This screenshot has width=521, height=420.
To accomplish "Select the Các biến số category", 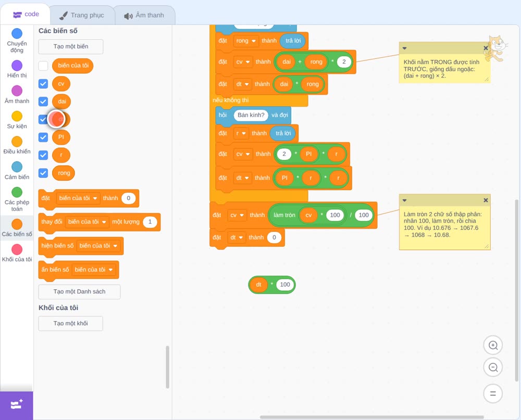I will click(x=17, y=228).
